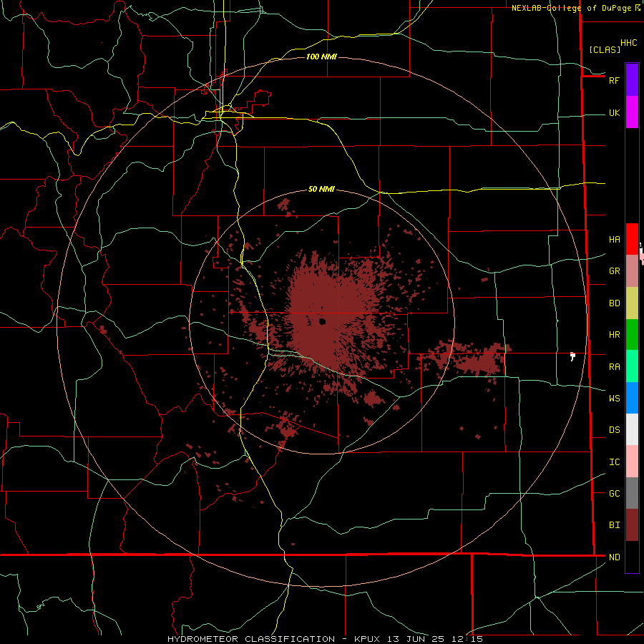644x644 pixels.
Task: Select the WS blue legend swatch
Action: (632, 398)
